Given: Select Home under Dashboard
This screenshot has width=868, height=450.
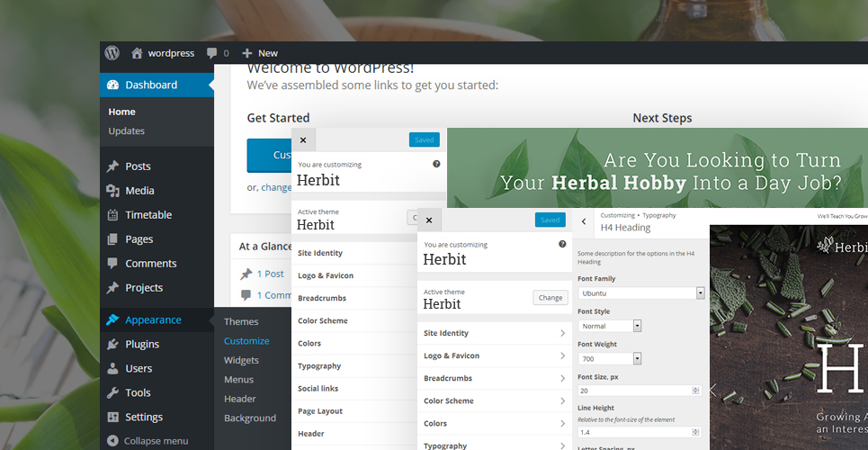Looking at the screenshot, I should tap(121, 112).
